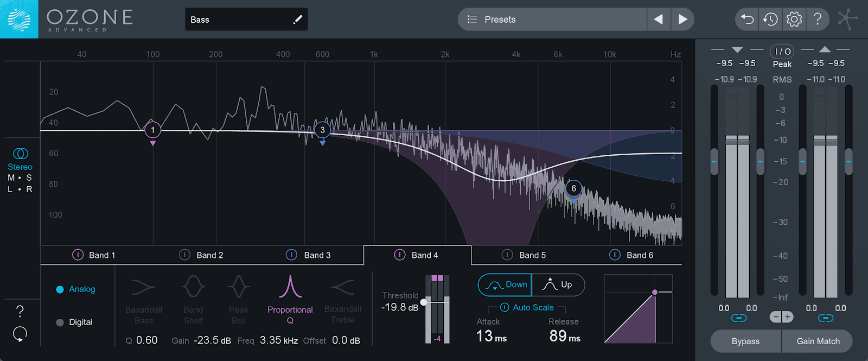Select M/S channel processing mode
This screenshot has width=868, height=361.
click(20, 178)
